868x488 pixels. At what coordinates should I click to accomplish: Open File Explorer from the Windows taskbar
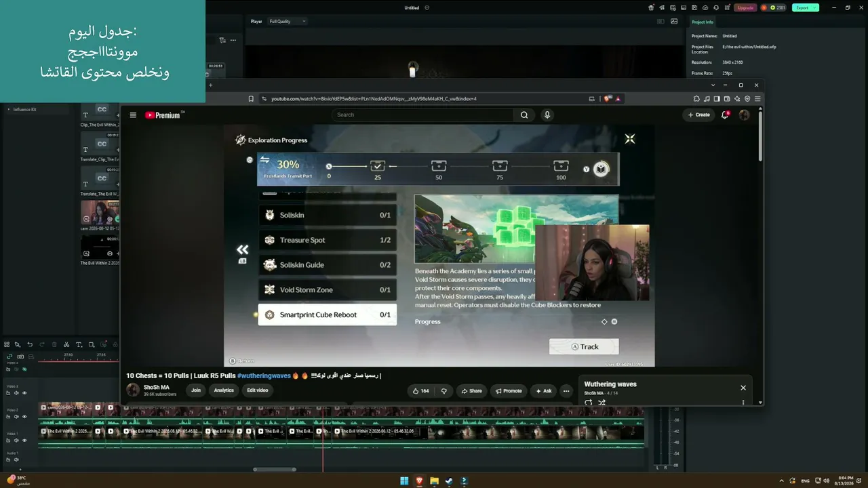(434, 481)
